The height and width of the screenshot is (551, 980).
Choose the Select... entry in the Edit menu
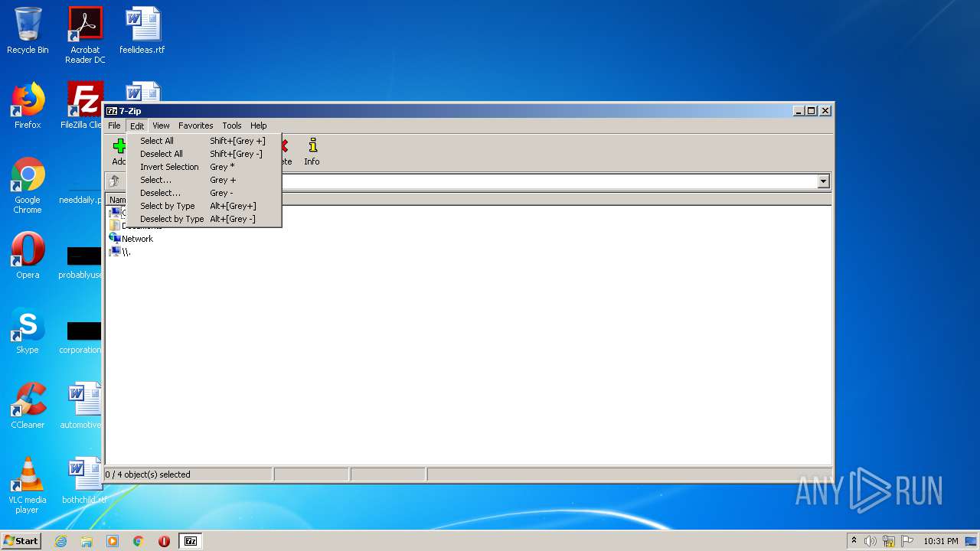click(x=204, y=180)
